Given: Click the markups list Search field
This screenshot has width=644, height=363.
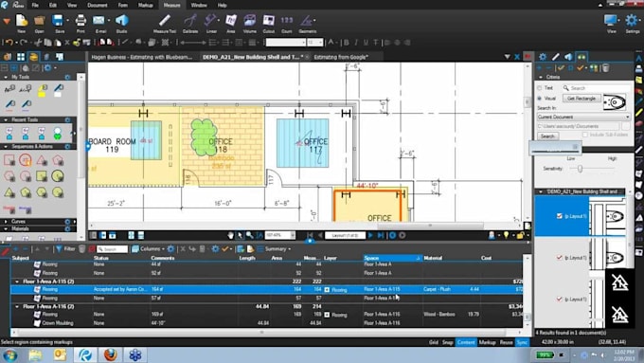Looking at the screenshot, I should pyautogui.click(x=113, y=248).
